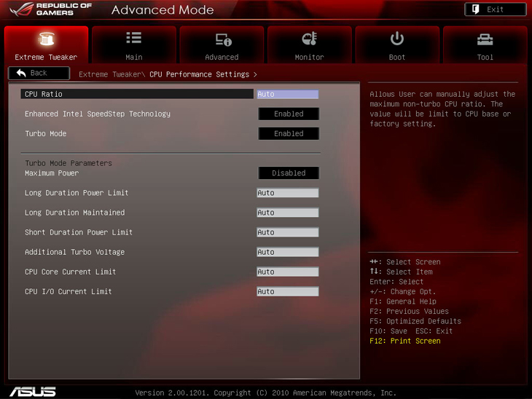The width and height of the screenshot is (532, 399).
Task: Open the Advanced chip icon
Action: 222,39
